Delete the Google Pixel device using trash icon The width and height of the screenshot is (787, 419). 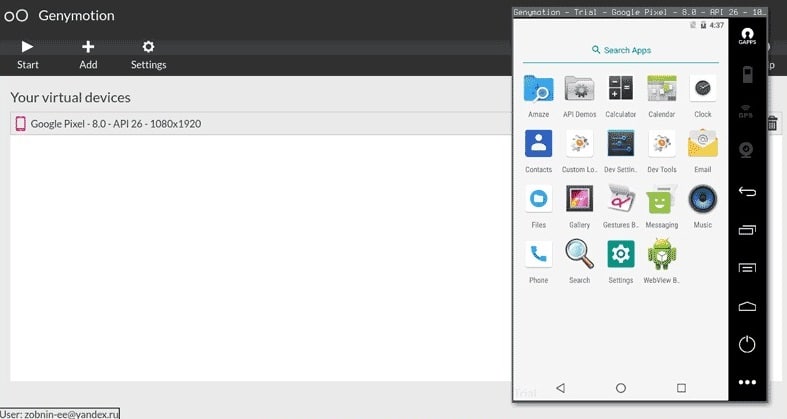(773, 123)
